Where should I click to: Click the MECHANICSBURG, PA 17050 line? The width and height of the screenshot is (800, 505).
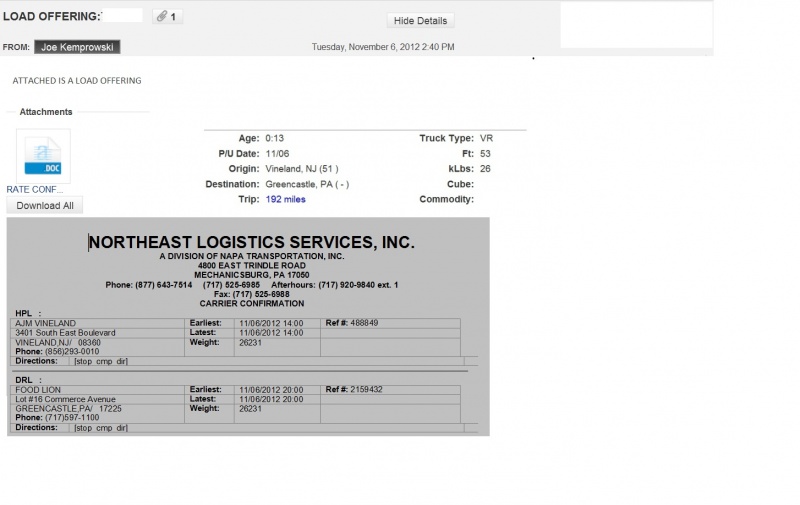252,275
